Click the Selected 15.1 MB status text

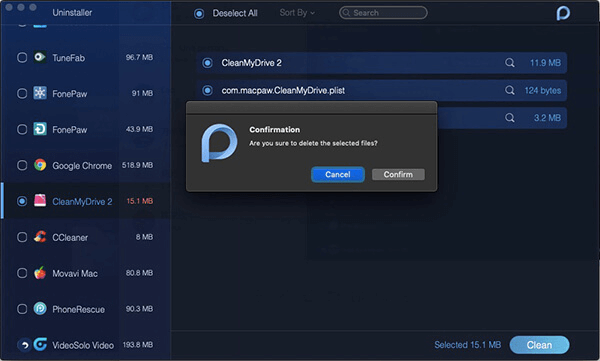(x=468, y=345)
